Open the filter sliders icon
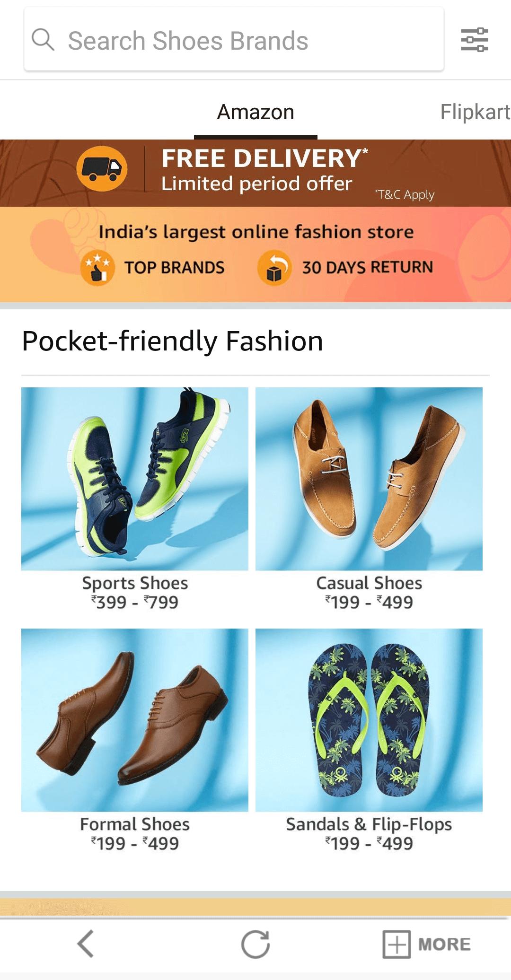 click(475, 40)
